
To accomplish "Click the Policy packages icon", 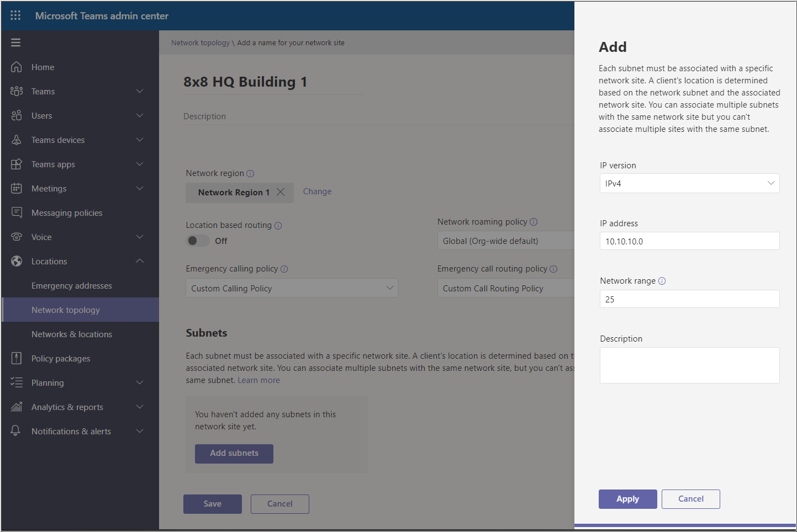I will (17, 358).
